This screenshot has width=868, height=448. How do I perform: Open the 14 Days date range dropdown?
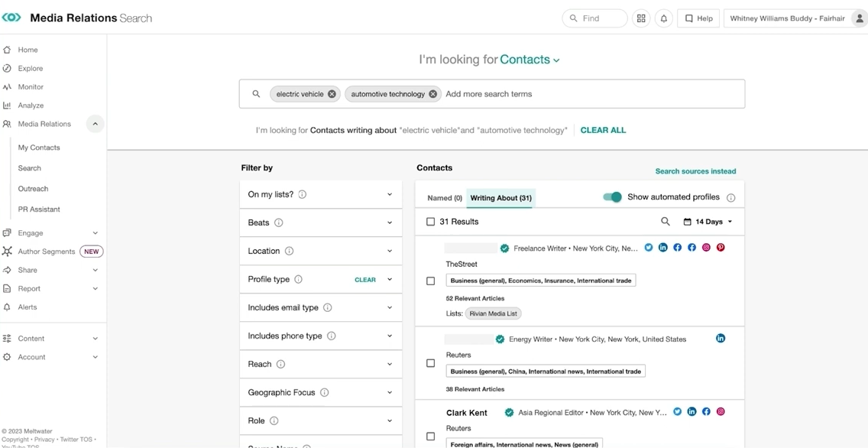pyautogui.click(x=708, y=222)
